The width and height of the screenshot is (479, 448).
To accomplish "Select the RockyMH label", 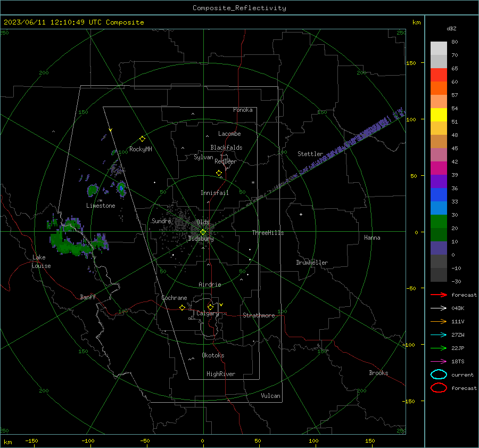I will pos(141,149).
